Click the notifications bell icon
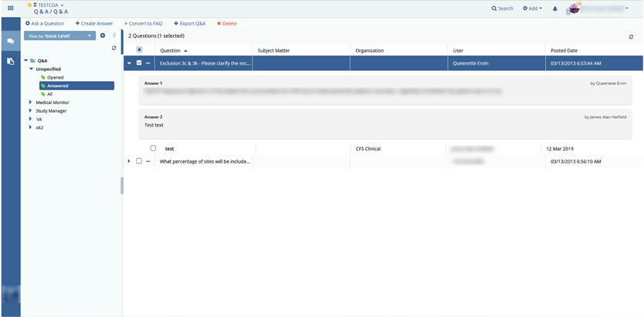 pos(554,8)
